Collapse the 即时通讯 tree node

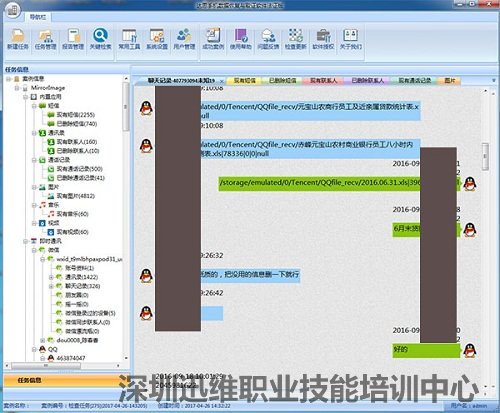26,241
